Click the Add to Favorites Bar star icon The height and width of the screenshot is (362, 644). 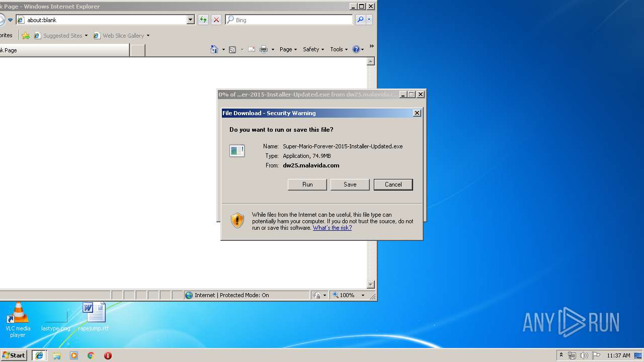pyautogui.click(x=26, y=36)
